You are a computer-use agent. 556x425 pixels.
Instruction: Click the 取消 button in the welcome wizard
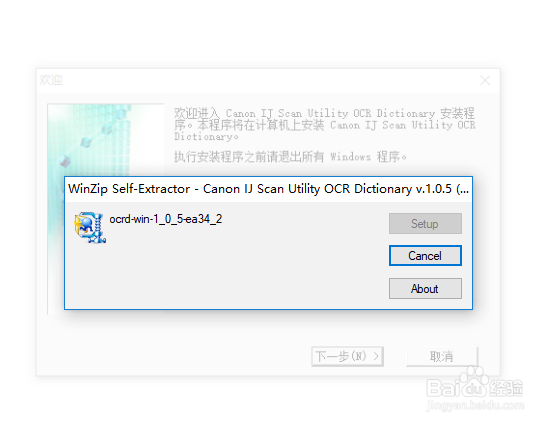click(442, 356)
